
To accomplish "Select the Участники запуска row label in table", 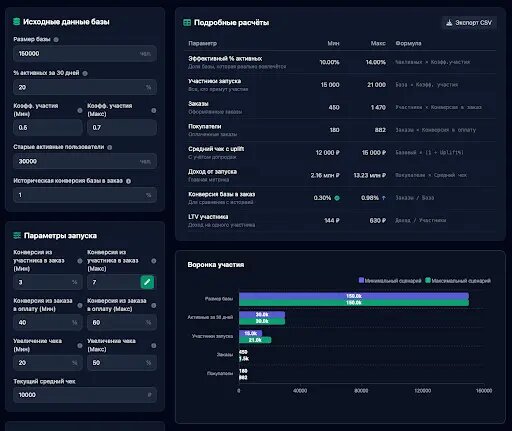I will [x=214, y=81].
